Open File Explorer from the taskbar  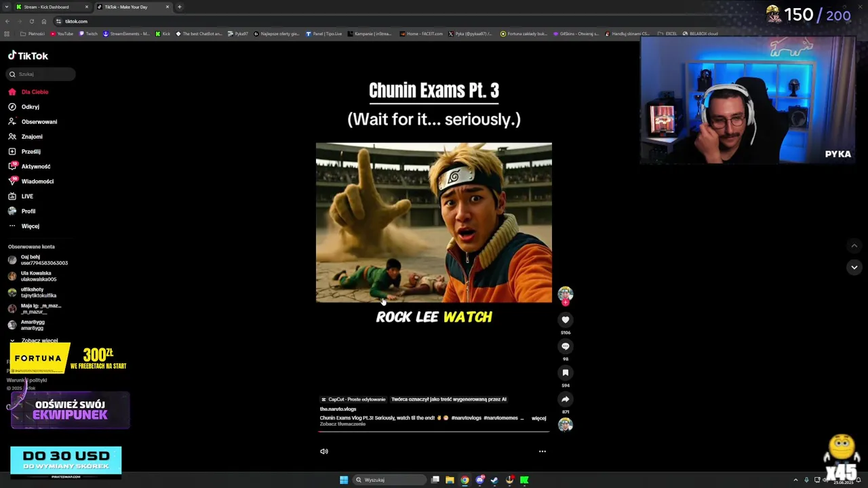[450, 480]
